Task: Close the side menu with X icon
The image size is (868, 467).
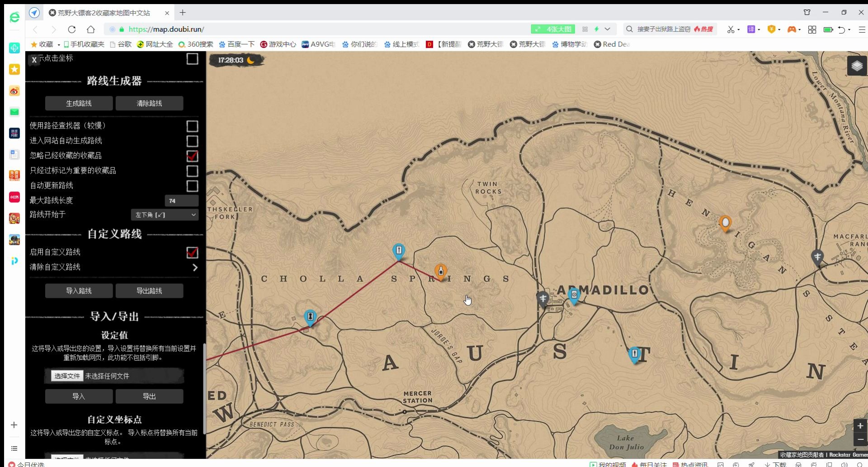Action: pos(34,60)
